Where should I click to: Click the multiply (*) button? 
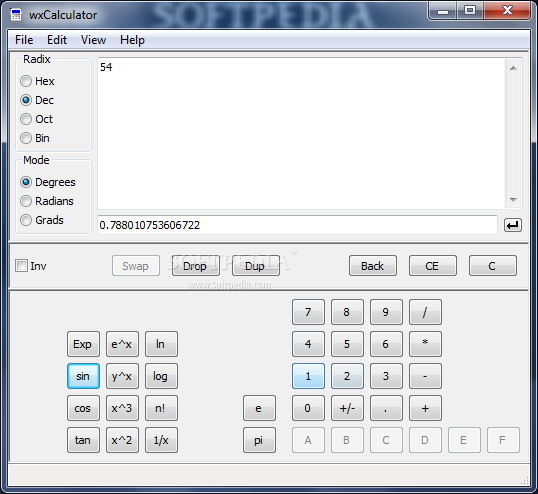[x=425, y=344]
